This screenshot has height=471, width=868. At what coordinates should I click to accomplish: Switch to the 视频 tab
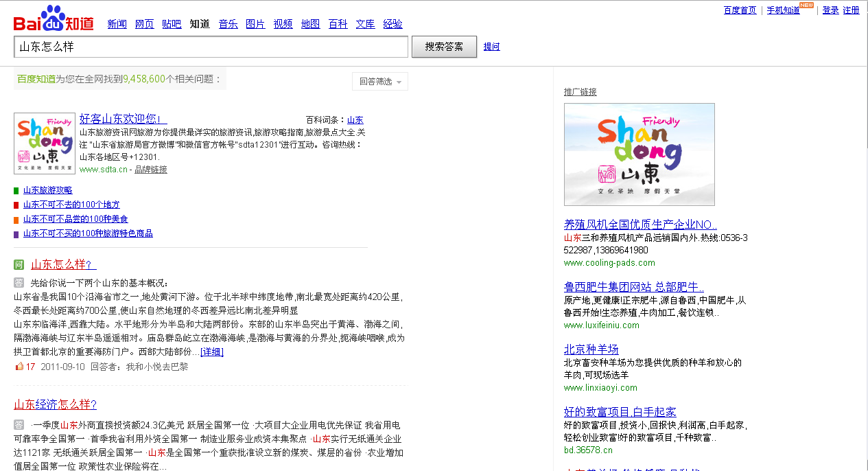283,24
